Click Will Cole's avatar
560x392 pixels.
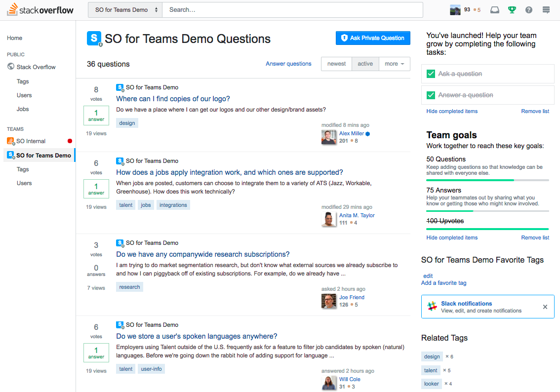(x=328, y=383)
